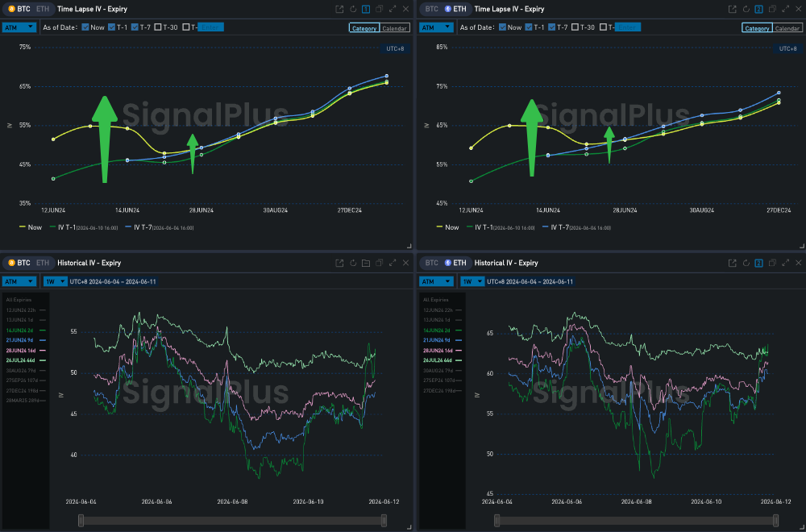Image resolution: width=806 pixels, height=532 pixels.
Task: Expand ETH Historical IV panel to fullscreen
Action: pos(784,263)
